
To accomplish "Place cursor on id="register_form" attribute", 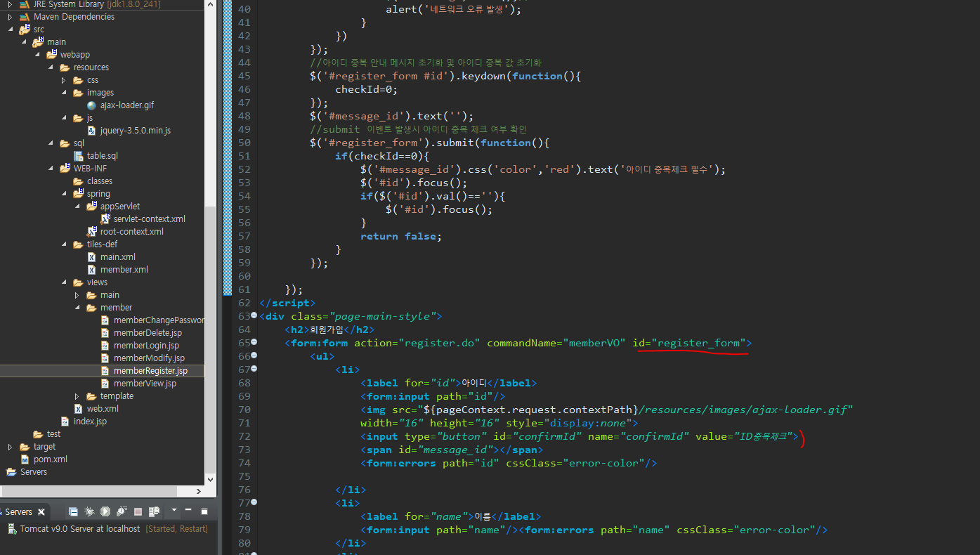I will tap(688, 343).
